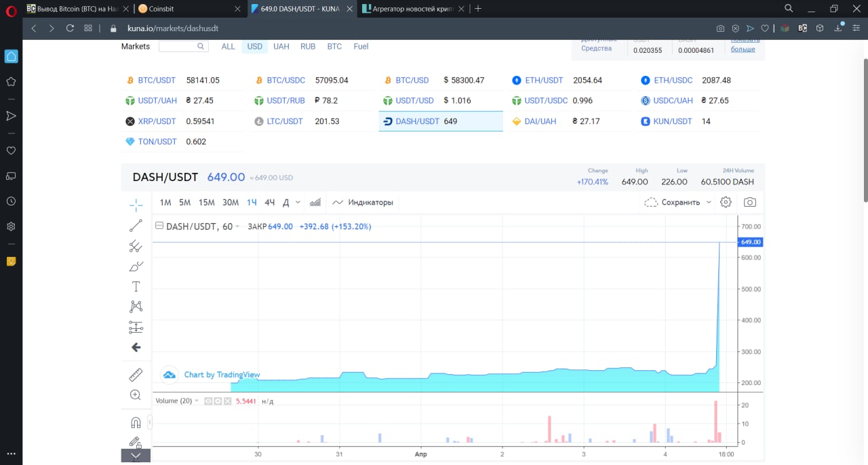Open the chart style bars icon

[x=315, y=202]
